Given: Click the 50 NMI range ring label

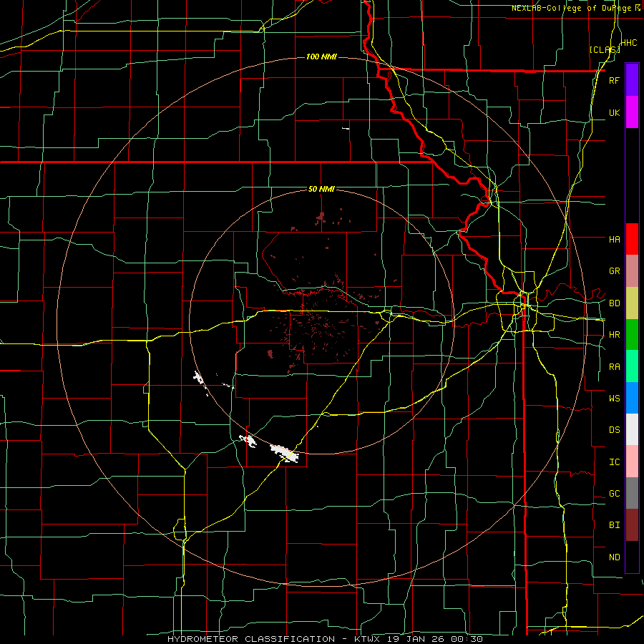Looking at the screenshot, I should click(321, 189).
